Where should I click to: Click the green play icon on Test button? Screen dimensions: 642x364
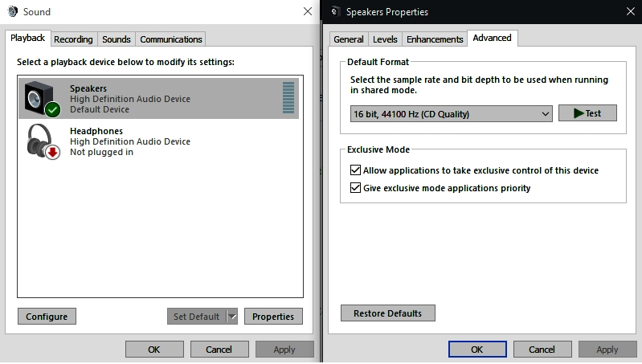click(x=579, y=113)
